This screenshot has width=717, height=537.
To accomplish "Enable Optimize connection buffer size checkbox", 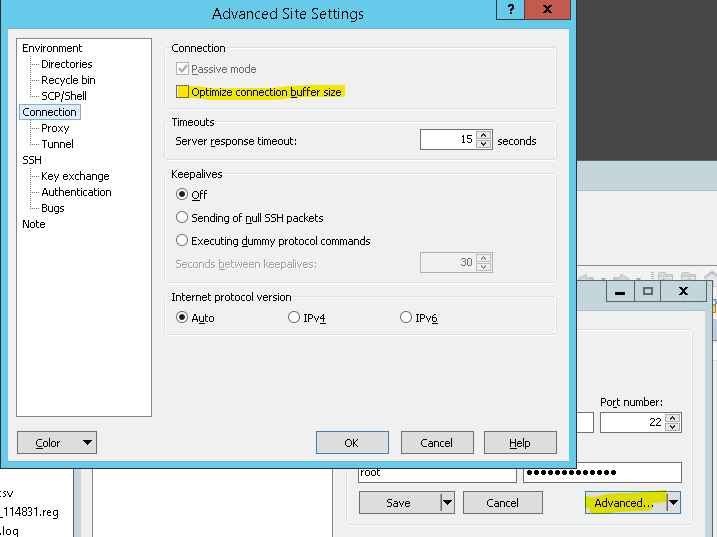I will [x=182, y=92].
